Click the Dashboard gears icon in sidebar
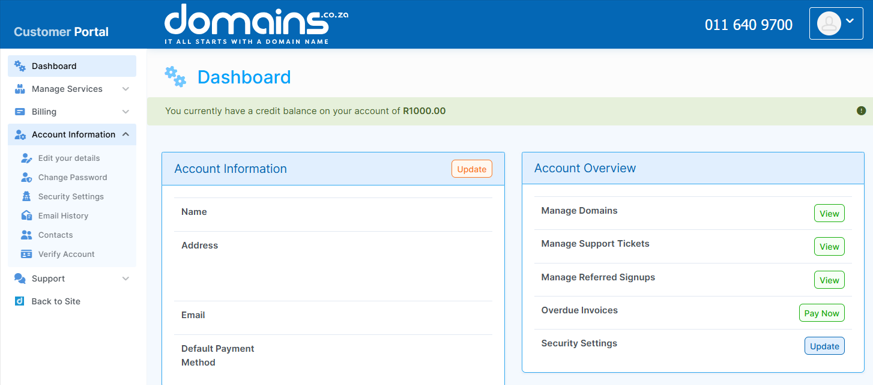Viewport: 873px width, 385px height. (x=20, y=66)
